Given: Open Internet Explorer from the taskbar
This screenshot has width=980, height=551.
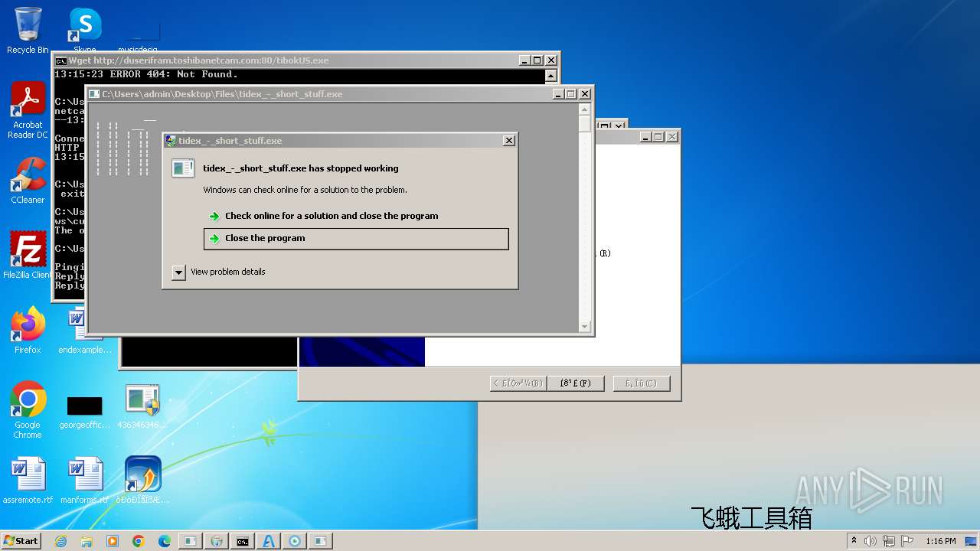Looking at the screenshot, I should pos(60,541).
